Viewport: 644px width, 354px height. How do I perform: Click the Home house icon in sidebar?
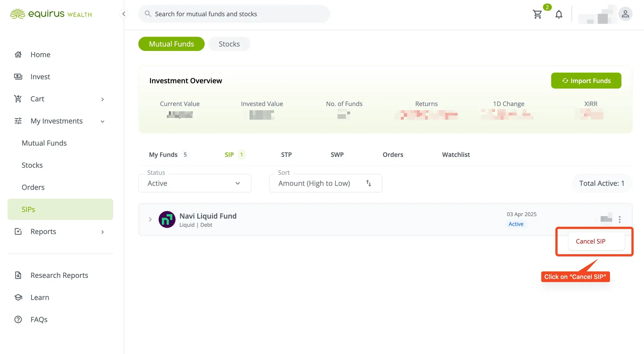pyautogui.click(x=18, y=54)
